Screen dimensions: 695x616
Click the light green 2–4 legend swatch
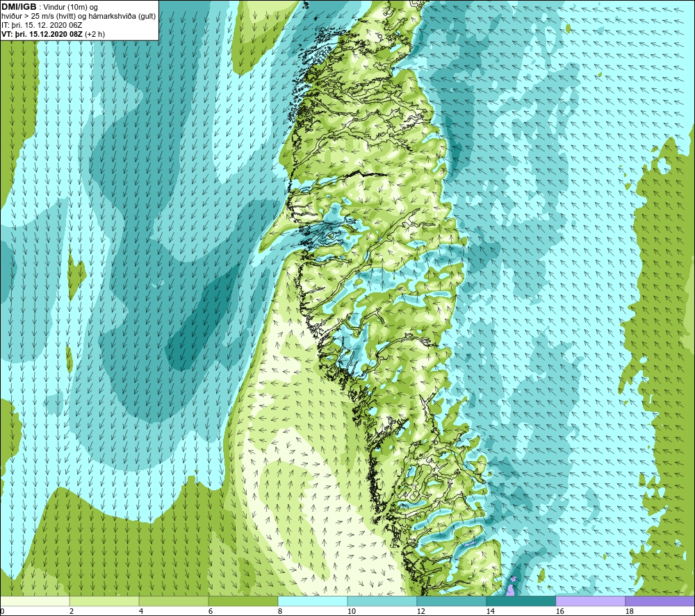tap(104, 601)
